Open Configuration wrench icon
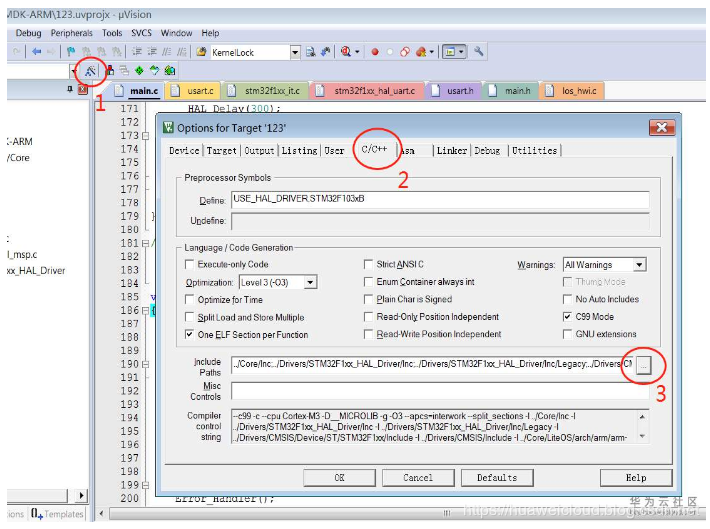The height and width of the screenshot is (529, 710). [x=479, y=51]
